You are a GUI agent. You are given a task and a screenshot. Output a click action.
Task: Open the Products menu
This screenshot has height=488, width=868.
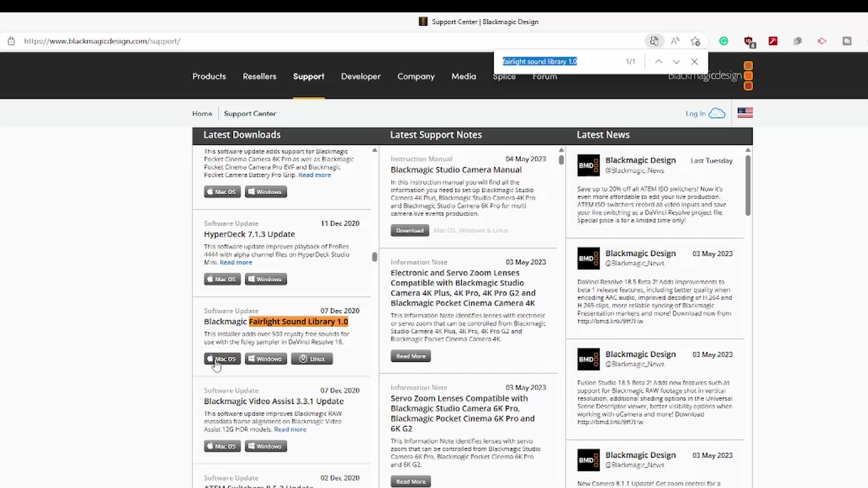pyautogui.click(x=209, y=76)
